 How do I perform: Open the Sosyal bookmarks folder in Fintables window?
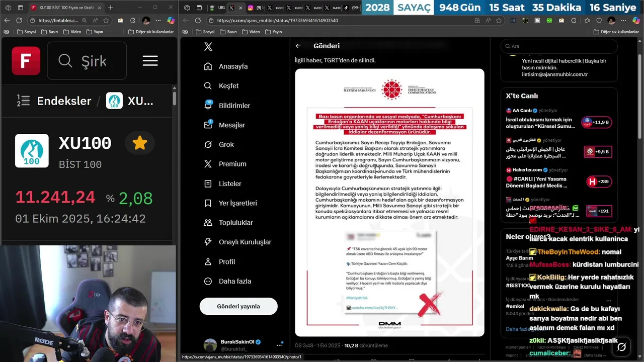[x=26, y=32]
